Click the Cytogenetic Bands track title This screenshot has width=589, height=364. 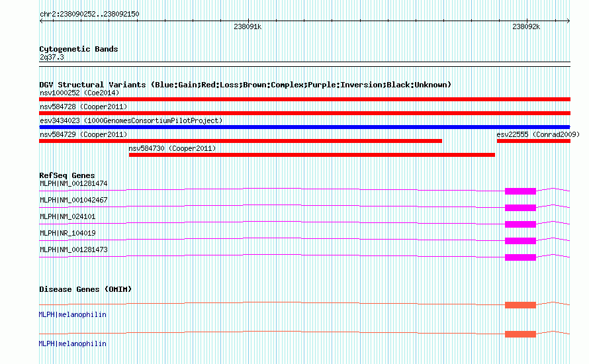[79, 49]
